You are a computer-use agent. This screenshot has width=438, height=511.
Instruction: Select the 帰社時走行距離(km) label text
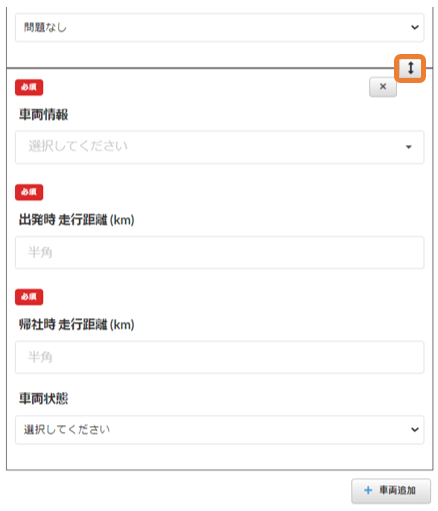click(77, 324)
